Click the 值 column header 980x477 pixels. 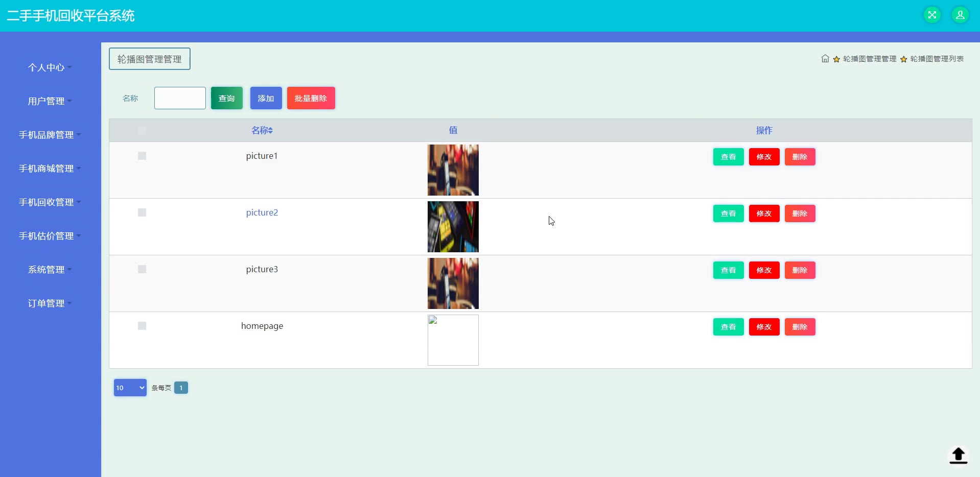(453, 130)
